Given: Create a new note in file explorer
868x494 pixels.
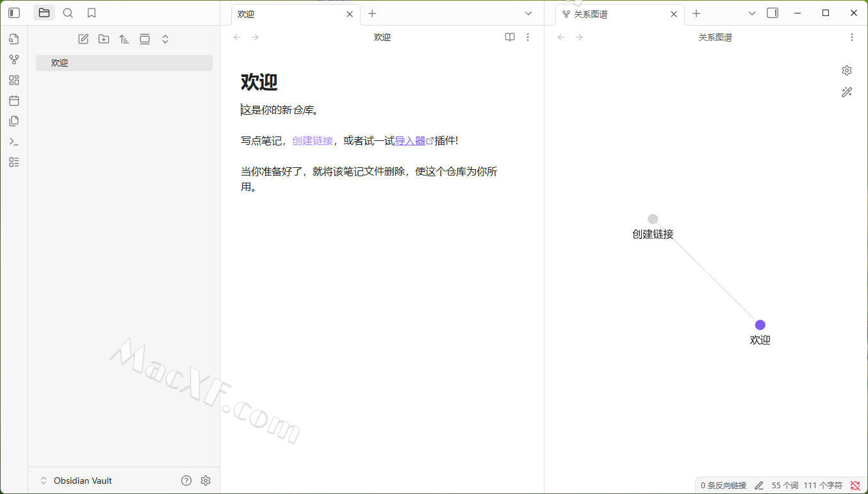Looking at the screenshot, I should 83,39.
